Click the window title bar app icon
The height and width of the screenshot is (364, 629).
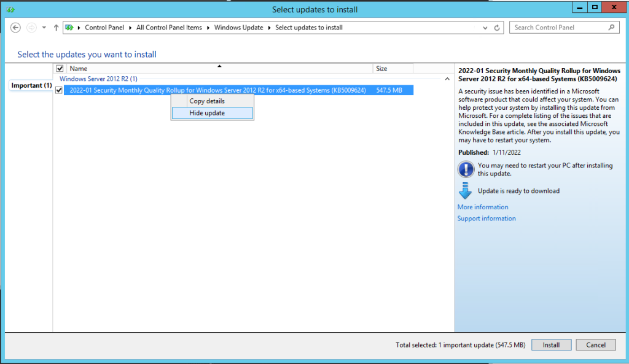[11, 9]
